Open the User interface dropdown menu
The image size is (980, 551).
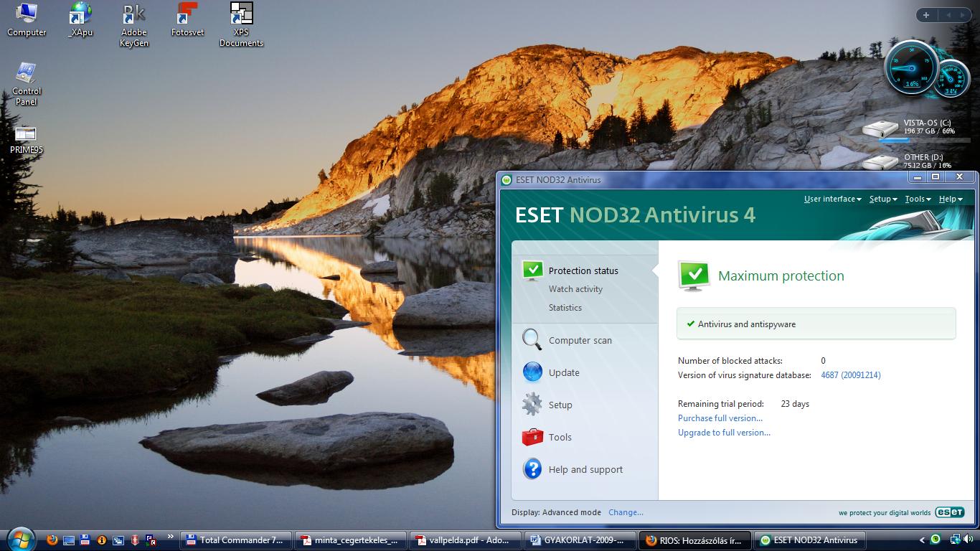pyautogui.click(x=832, y=199)
